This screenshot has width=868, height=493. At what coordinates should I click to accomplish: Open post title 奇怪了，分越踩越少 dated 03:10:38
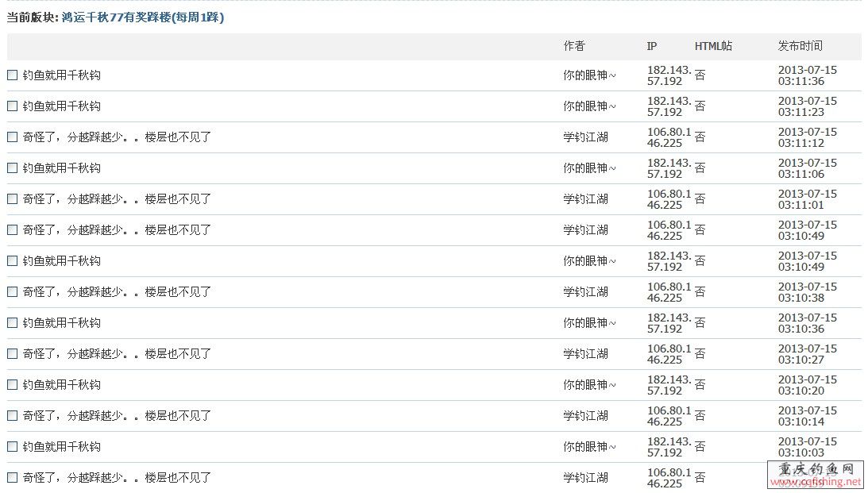tap(117, 292)
